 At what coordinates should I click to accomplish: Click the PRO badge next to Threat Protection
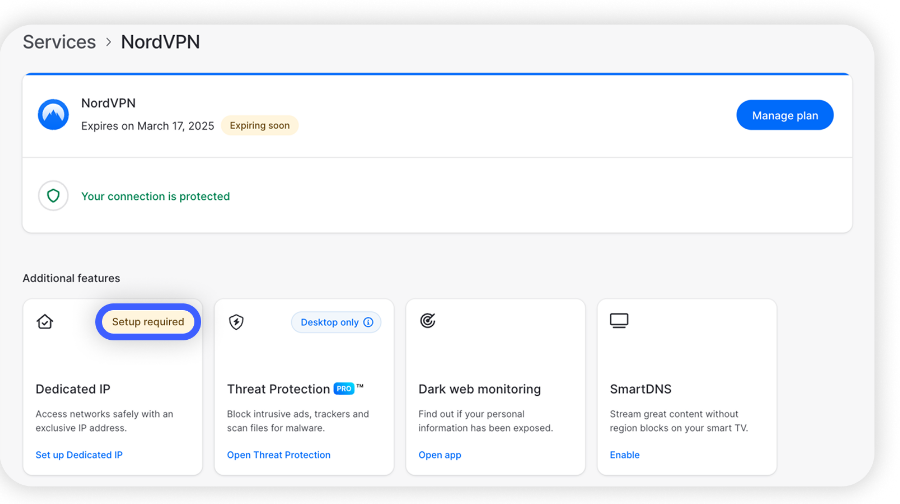344,389
